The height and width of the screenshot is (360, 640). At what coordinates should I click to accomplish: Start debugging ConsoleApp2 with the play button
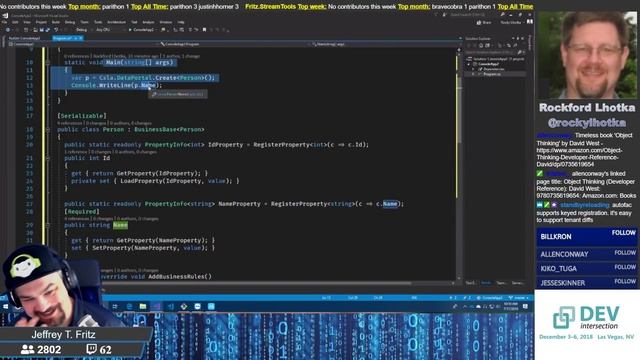pyautogui.click(x=141, y=30)
